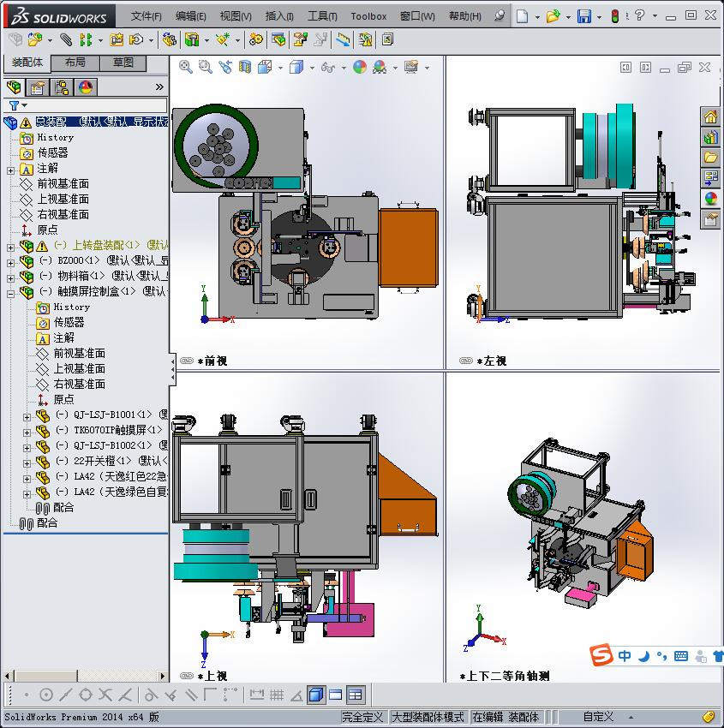Click the Zoom to Fit icon
Viewport: 724px width, 728px height.
tap(186, 68)
